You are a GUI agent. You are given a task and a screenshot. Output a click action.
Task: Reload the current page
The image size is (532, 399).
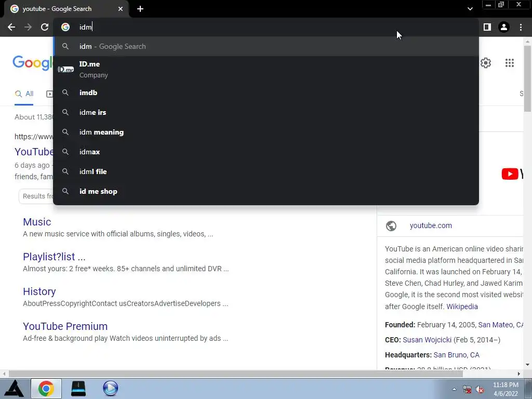(45, 27)
